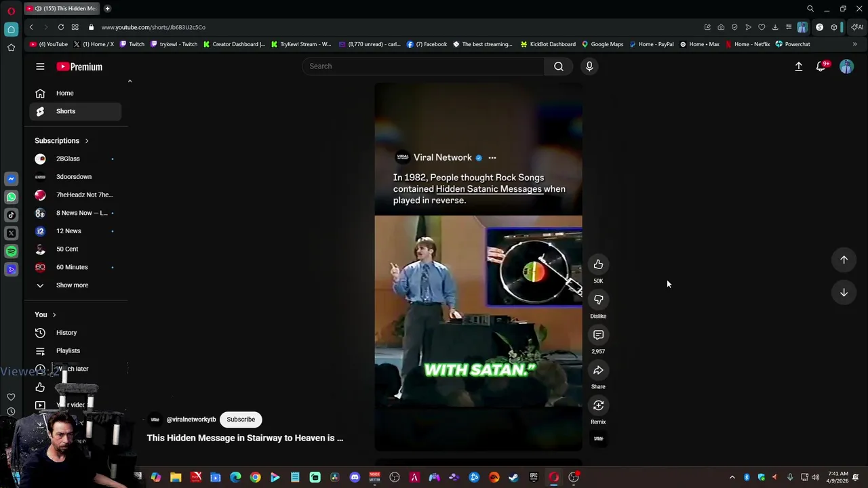Open Playlists in the sidebar

[75, 350]
